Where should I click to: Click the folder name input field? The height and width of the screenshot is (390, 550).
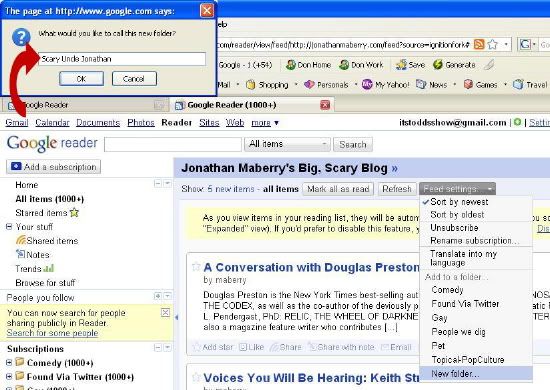[x=122, y=59]
